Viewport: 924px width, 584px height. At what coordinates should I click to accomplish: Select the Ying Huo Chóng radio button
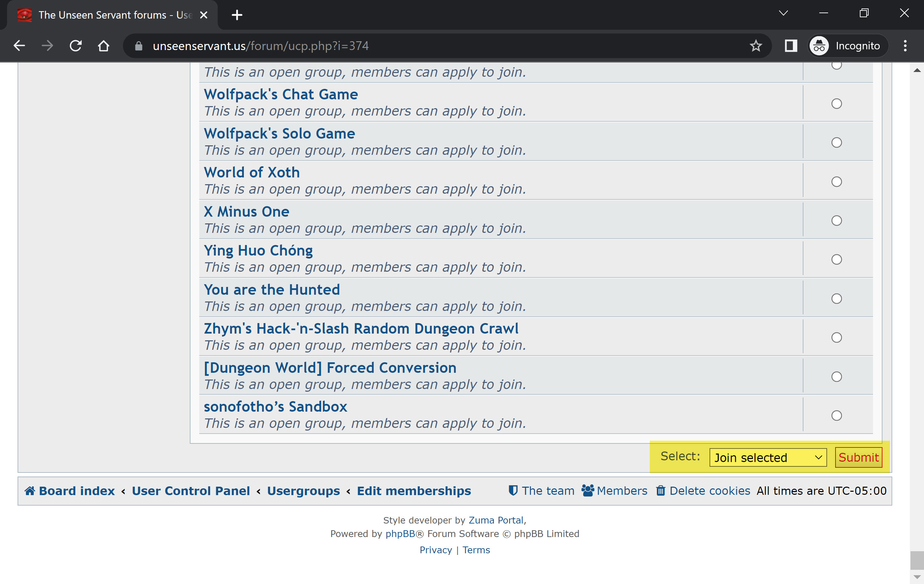837,260
